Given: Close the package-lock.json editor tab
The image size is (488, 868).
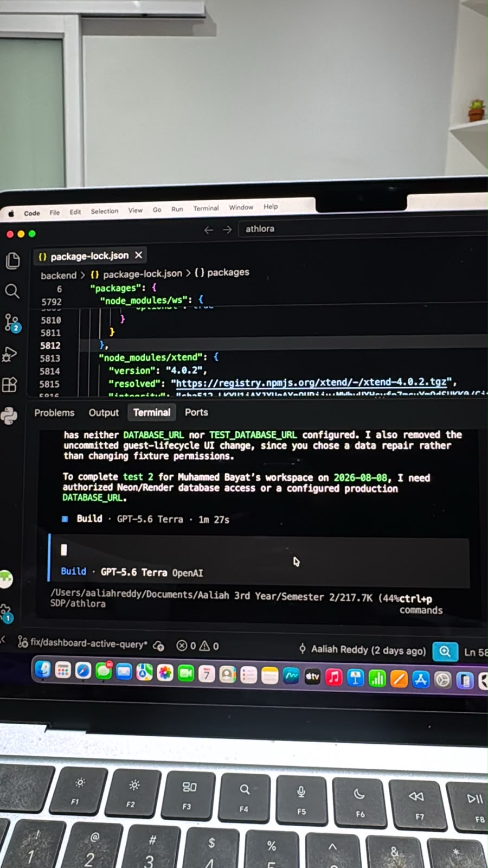Looking at the screenshot, I should [x=139, y=255].
